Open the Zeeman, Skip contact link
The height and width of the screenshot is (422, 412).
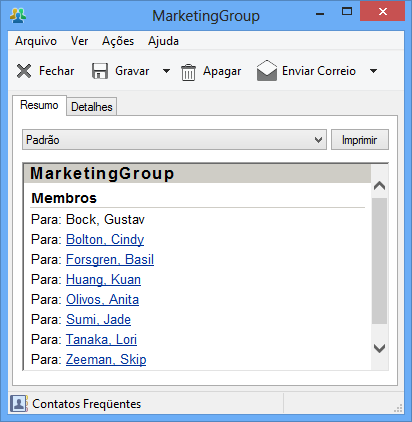point(106,360)
